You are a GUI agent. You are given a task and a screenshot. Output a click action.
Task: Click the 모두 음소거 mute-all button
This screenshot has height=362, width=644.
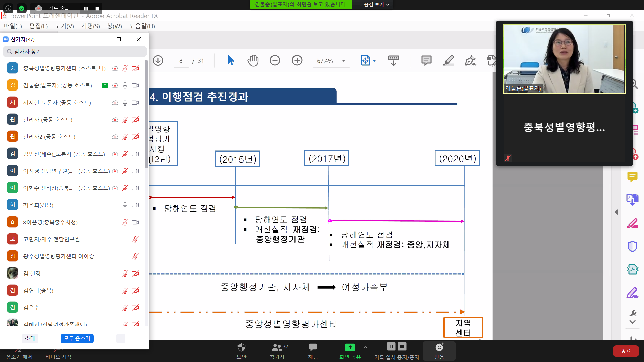pyautogui.click(x=77, y=338)
